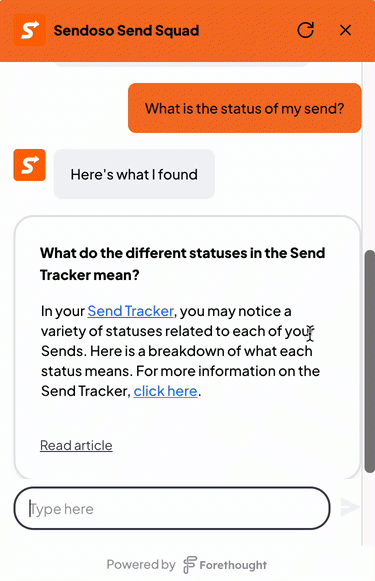Click the scrollbar track above the thumb

point(369,156)
